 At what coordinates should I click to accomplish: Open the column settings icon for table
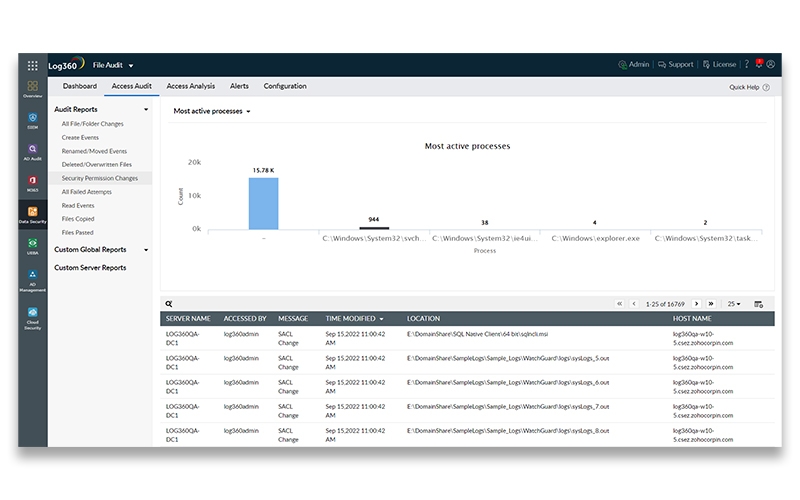click(x=758, y=304)
